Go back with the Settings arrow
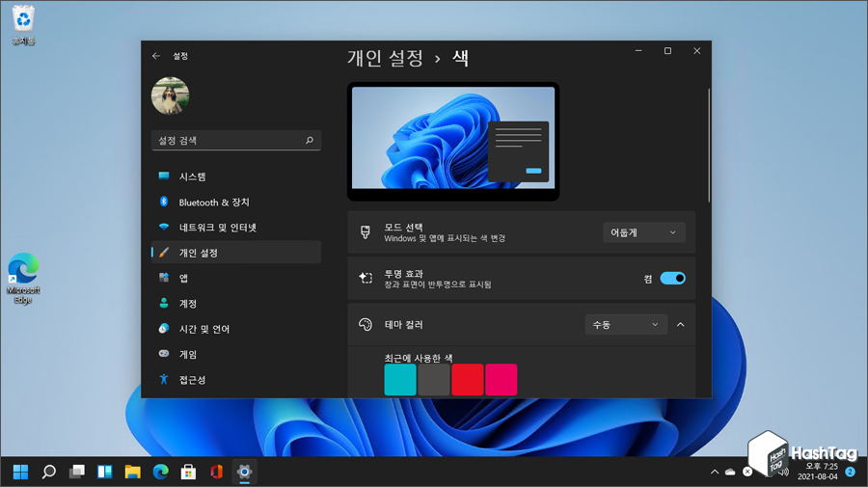Screen dimensions: 868x487 [x=156, y=56]
